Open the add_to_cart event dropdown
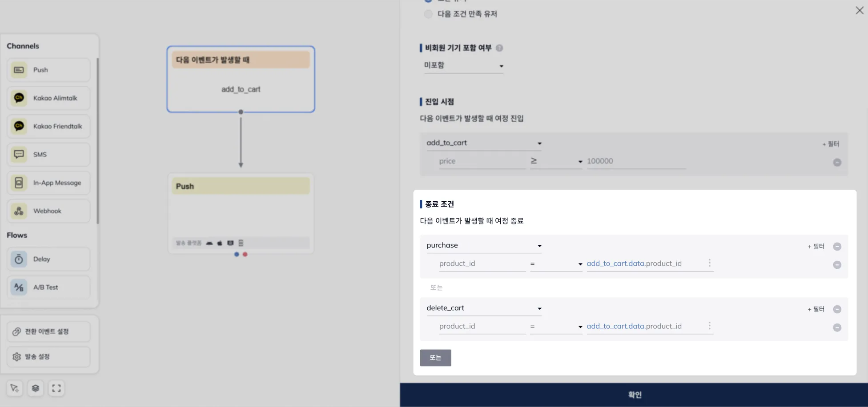 pos(484,143)
